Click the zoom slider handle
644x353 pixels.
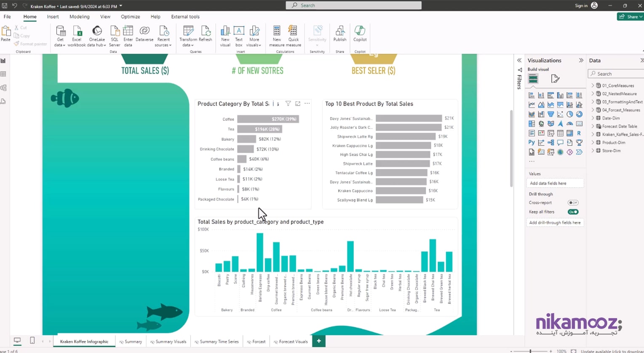[x=530, y=351]
